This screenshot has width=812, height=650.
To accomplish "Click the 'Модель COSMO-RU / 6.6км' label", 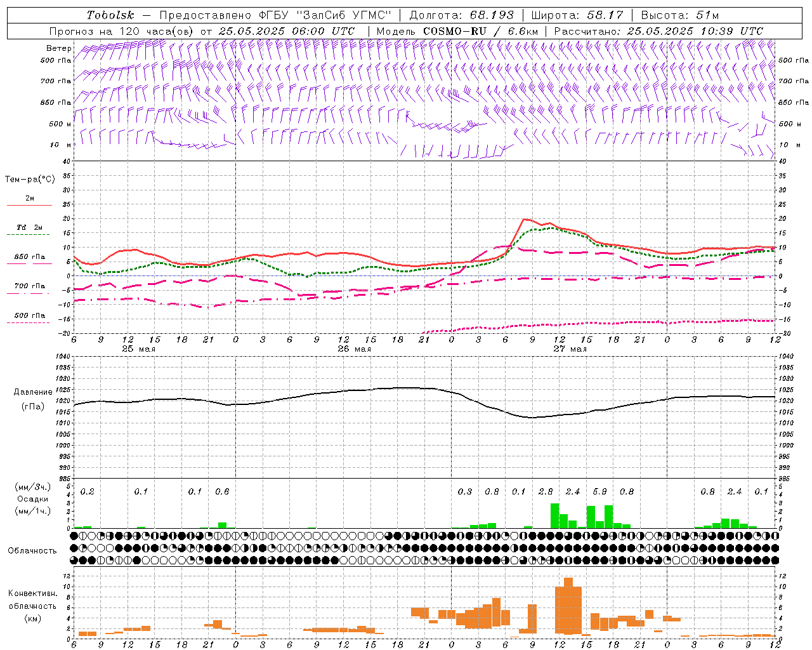I will click(457, 31).
